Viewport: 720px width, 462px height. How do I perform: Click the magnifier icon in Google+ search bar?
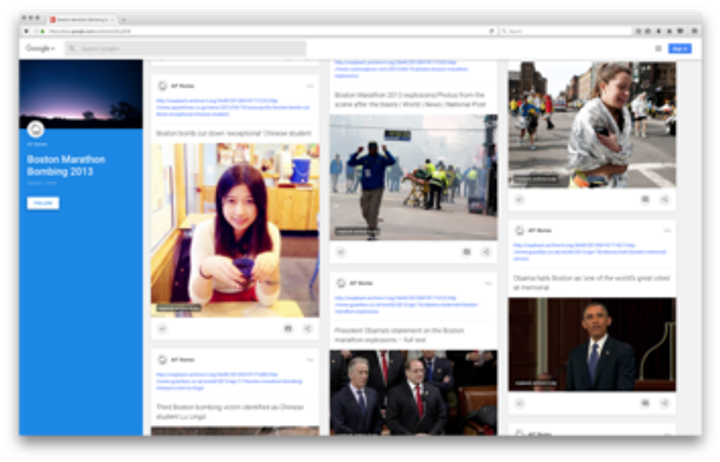click(x=72, y=48)
